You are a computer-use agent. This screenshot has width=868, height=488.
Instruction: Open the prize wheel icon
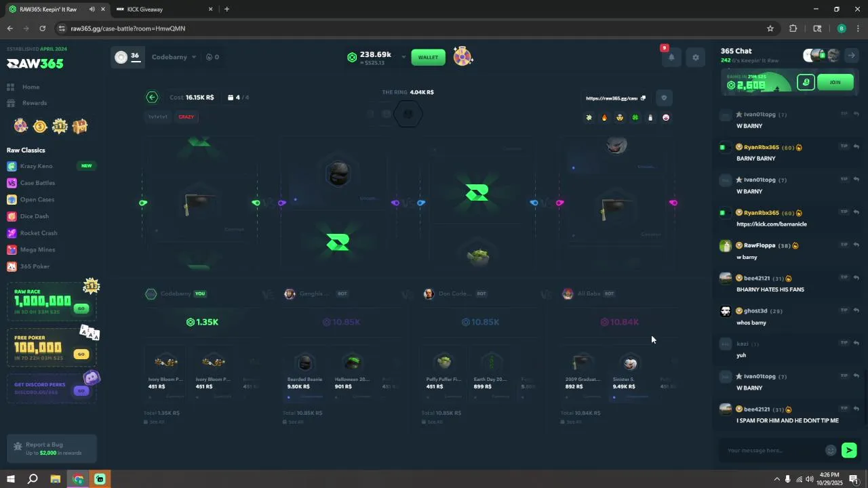462,57
